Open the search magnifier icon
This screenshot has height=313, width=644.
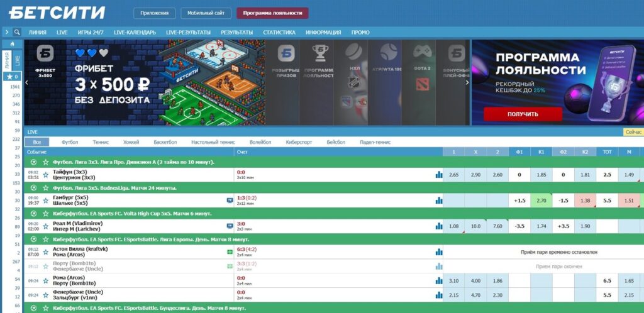pyautogui.click(x=17, y=32)
